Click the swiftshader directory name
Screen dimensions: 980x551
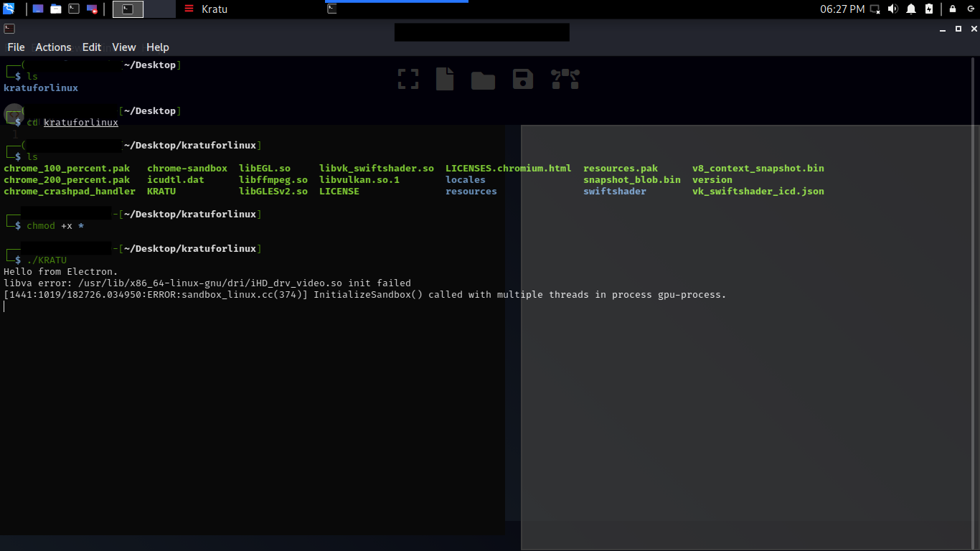pos(615,192)
